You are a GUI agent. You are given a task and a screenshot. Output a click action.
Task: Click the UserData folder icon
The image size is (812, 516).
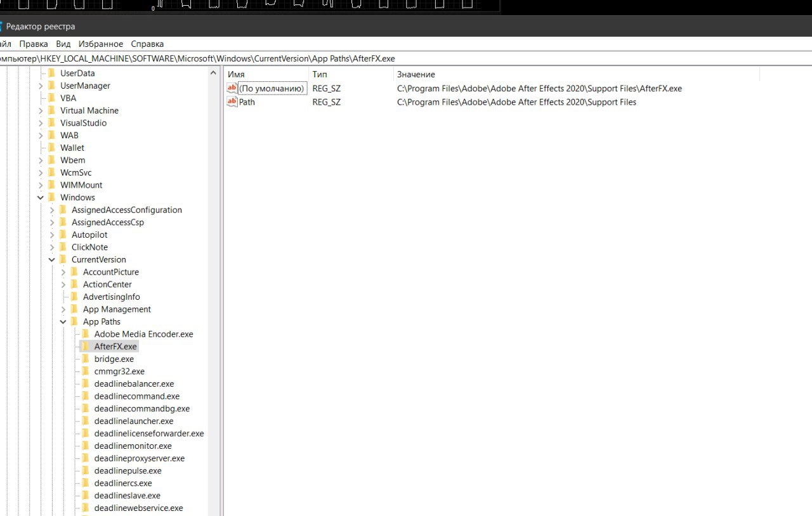pos(52,73)
